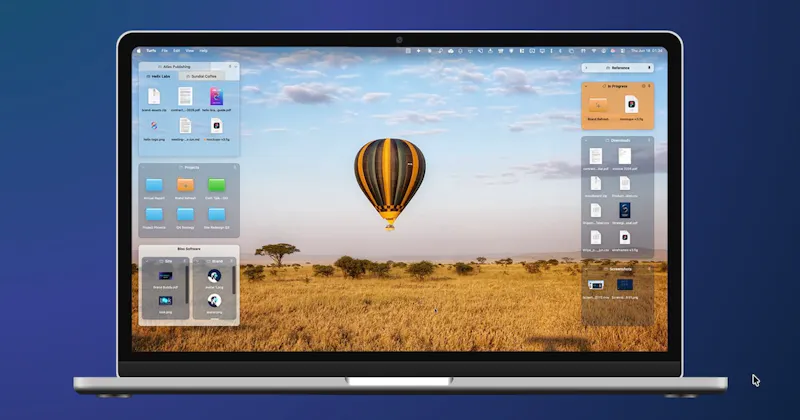Select the top avatar image in Brand fence
Viewport: 800px width, 420px height.
(214, 276)
